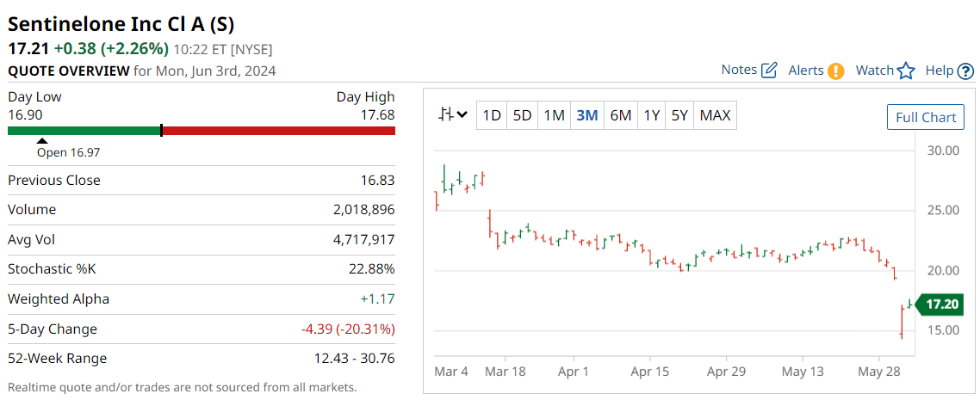Select the 1D chart range

click(x=492, y=115)
